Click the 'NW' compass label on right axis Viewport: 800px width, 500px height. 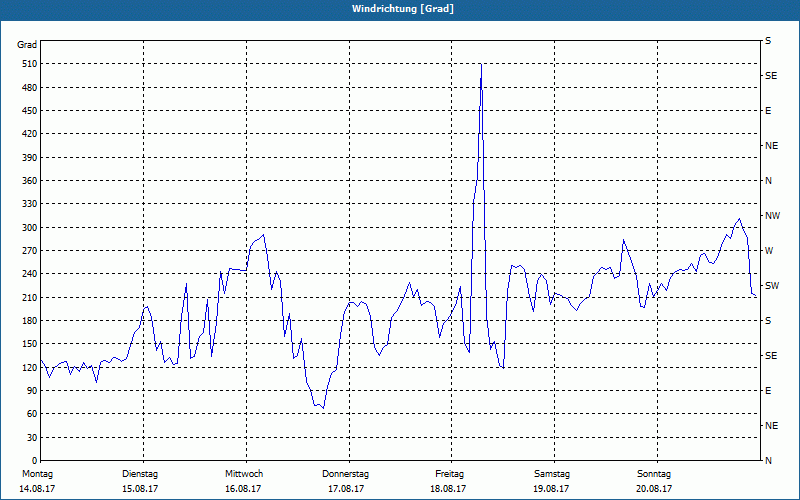coord(772,216)
